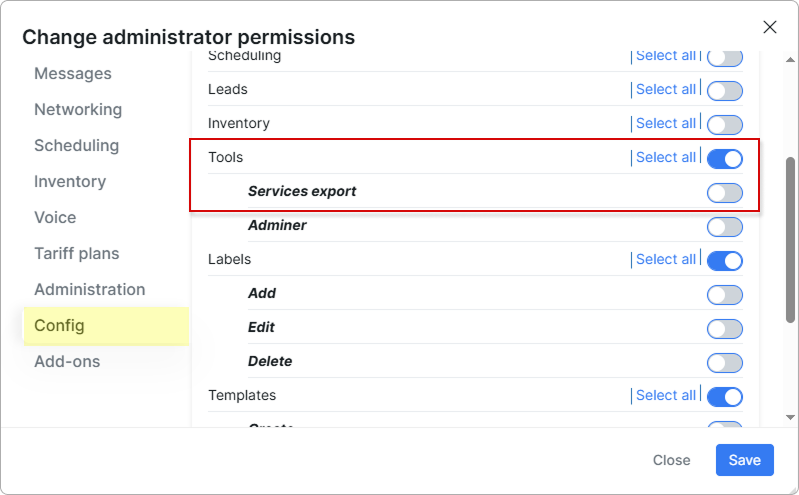Enable the Edit label permission switch
Image resolution: width=799 pixels, height=495 pixels.
(725, 329)
